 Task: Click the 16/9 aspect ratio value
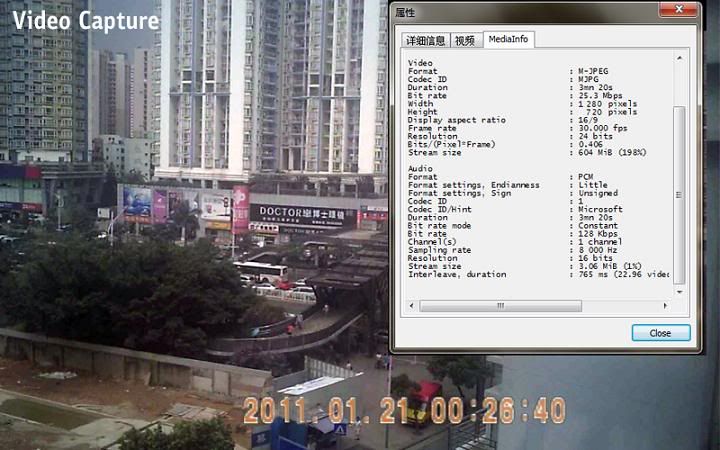588,120
